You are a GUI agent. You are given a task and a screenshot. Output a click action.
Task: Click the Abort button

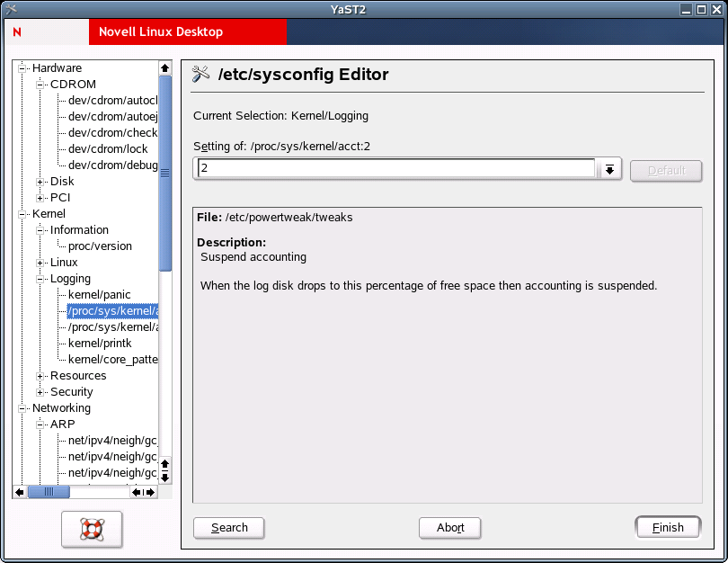(x=450, y=528)
